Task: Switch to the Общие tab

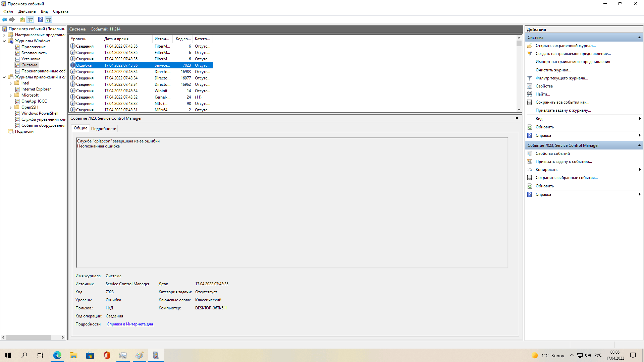Action: pyautogui.click(x=80, y=128)
